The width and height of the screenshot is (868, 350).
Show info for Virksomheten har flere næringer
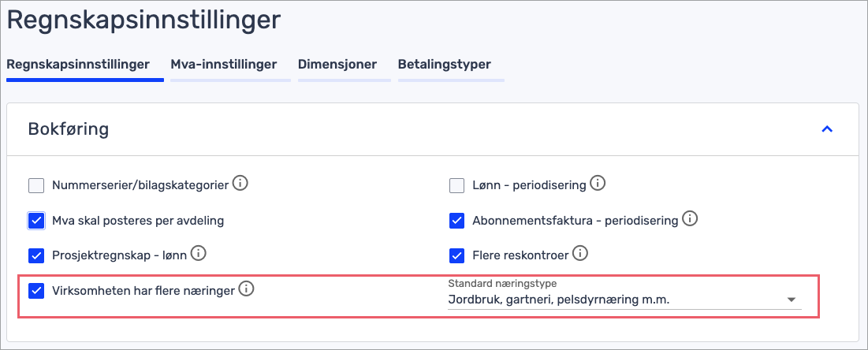click(x=246, y=289)
